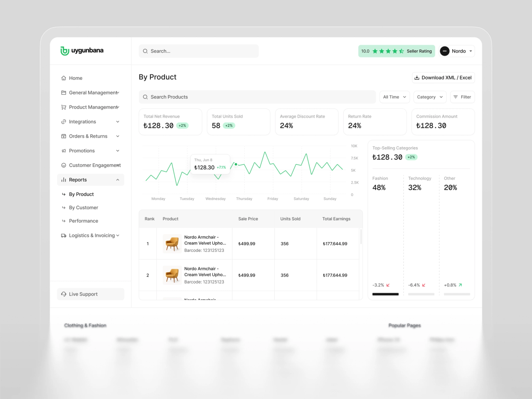Go to Home in the sidebar
Image resolution: width=532 pixels, height=399 pixels.
tap(76, 78)
